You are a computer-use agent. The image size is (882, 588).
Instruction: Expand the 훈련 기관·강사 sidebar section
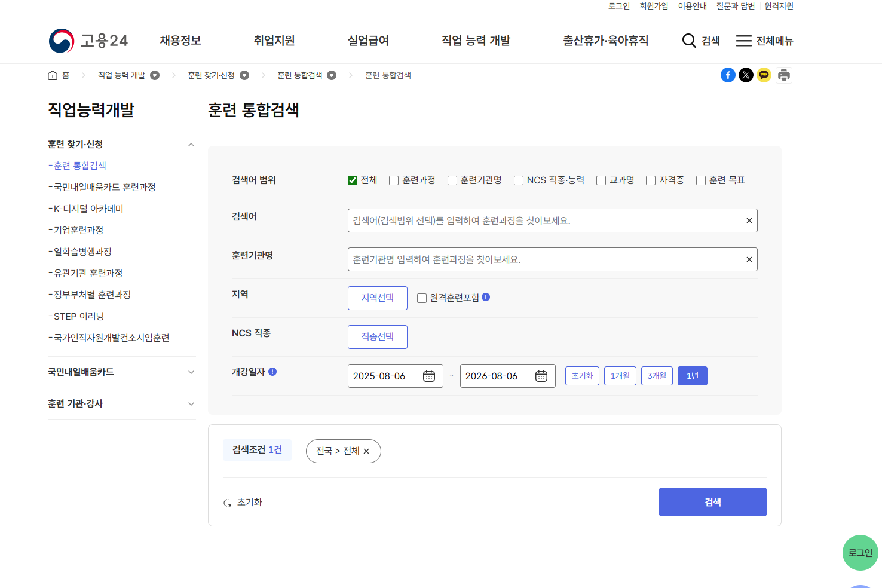(x=191, y=404)
